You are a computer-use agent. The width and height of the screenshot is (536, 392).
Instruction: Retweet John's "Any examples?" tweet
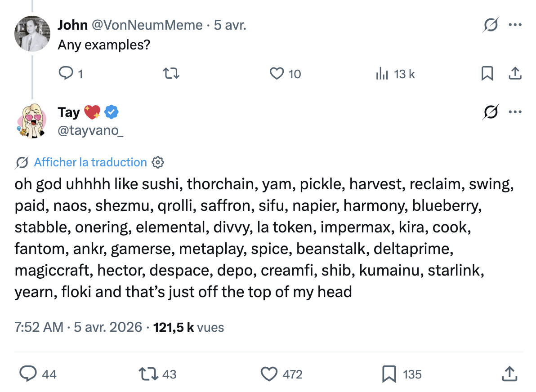171,74
